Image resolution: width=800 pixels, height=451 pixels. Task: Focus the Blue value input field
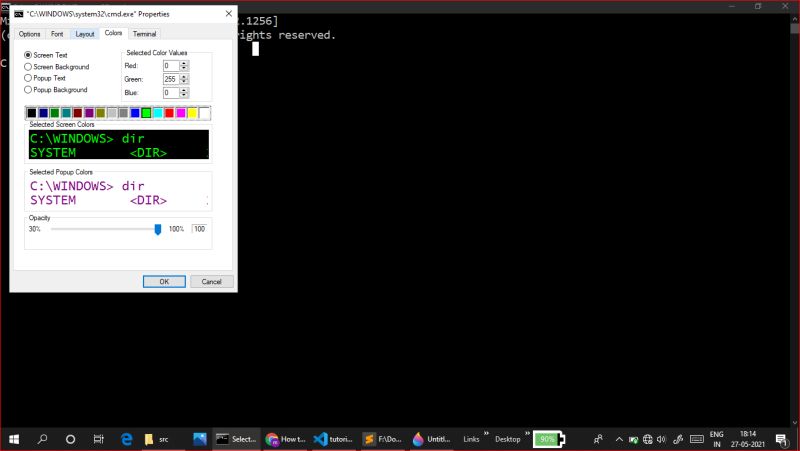171,92
